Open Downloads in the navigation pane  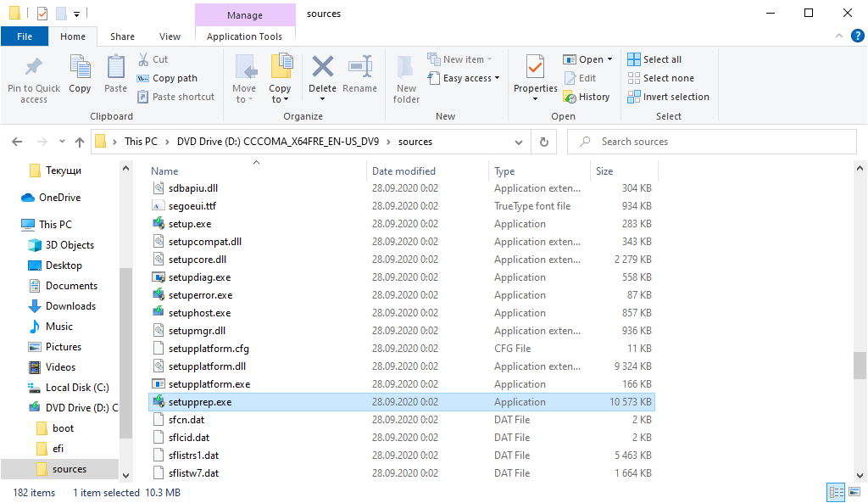click(x=61, y=306)
